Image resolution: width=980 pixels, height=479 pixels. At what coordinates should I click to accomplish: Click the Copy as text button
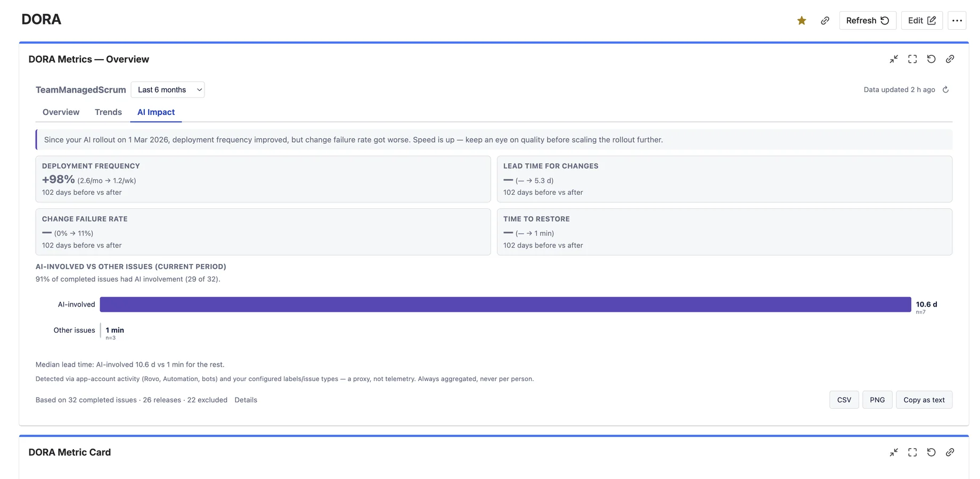click(924, 400)
